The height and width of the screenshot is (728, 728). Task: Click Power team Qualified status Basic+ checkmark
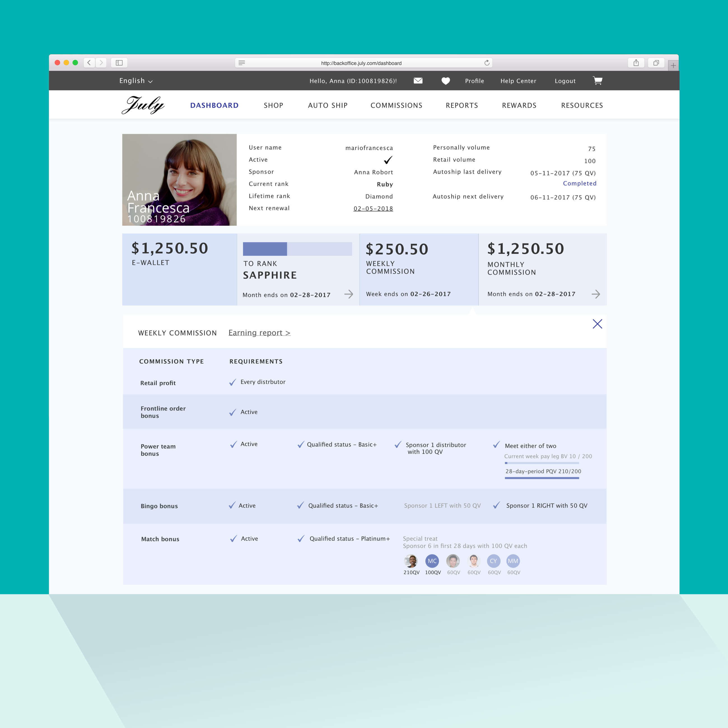(301, 445)
